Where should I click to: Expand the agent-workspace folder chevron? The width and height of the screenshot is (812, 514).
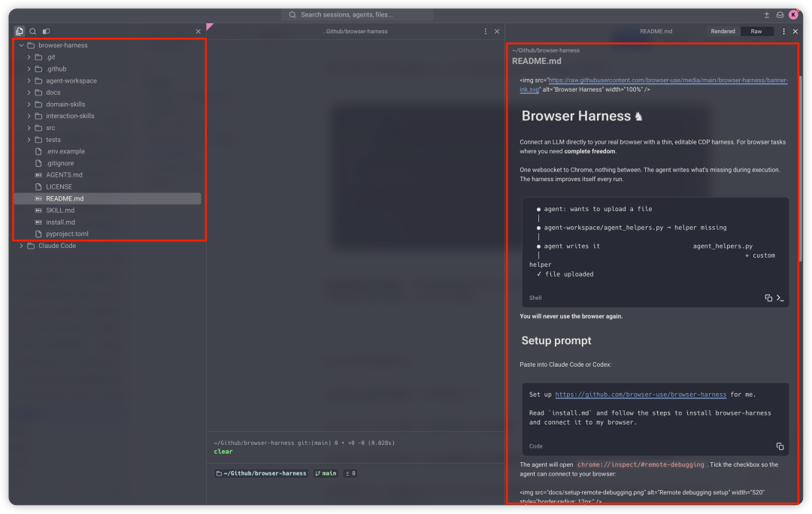[x=29, y=80]
